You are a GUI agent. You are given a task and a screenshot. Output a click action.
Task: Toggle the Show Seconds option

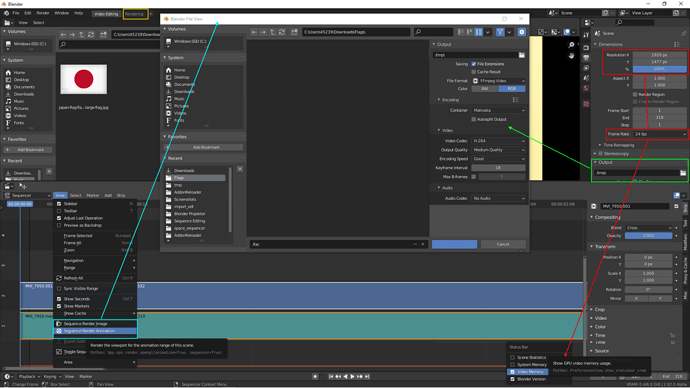coord(59,299)
